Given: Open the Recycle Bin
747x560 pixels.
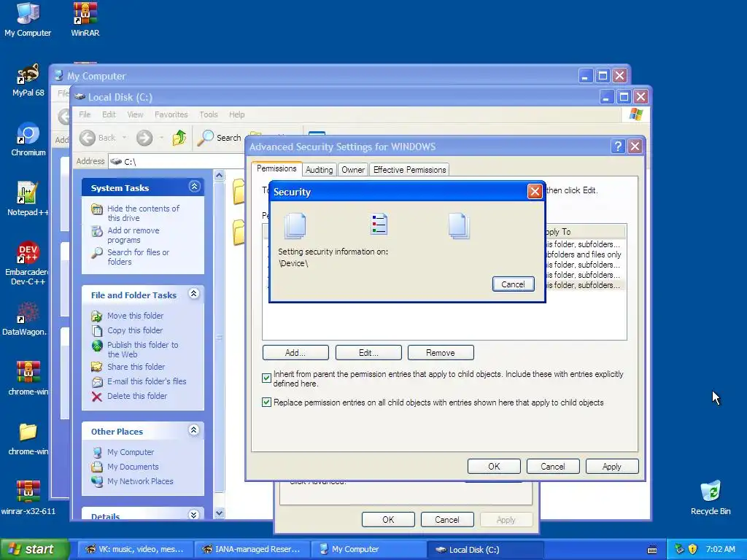Looking at the screenshot, I should [x=711, y=498].
